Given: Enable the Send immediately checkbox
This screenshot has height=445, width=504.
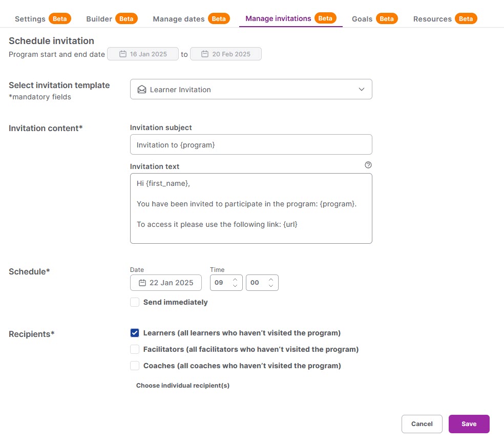Looking at the screenshot, I should point(135,302).
